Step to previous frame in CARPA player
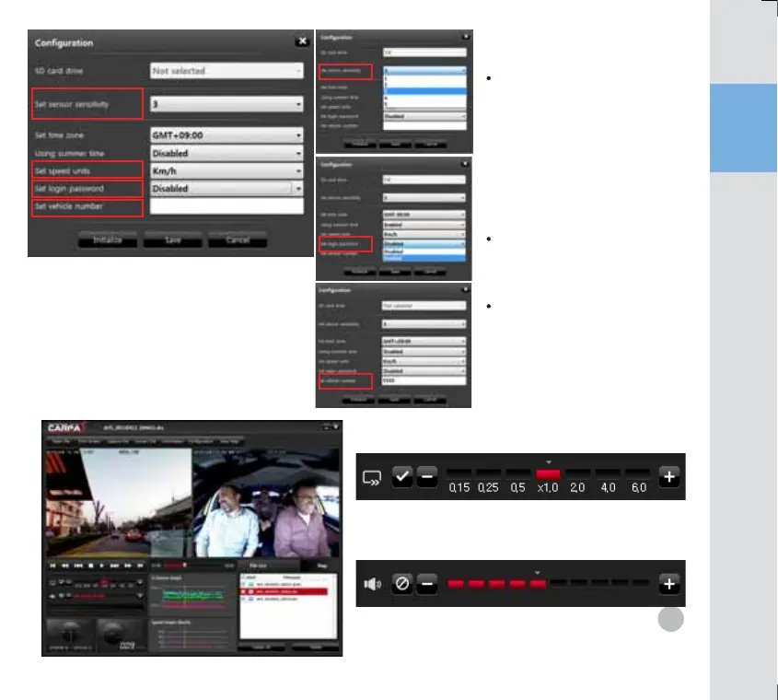This screenshot has height=700, width=778. (78, 566)
